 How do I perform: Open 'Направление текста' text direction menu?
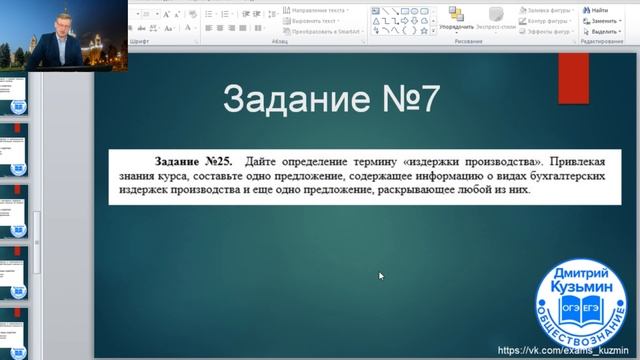tap(316, 10)
